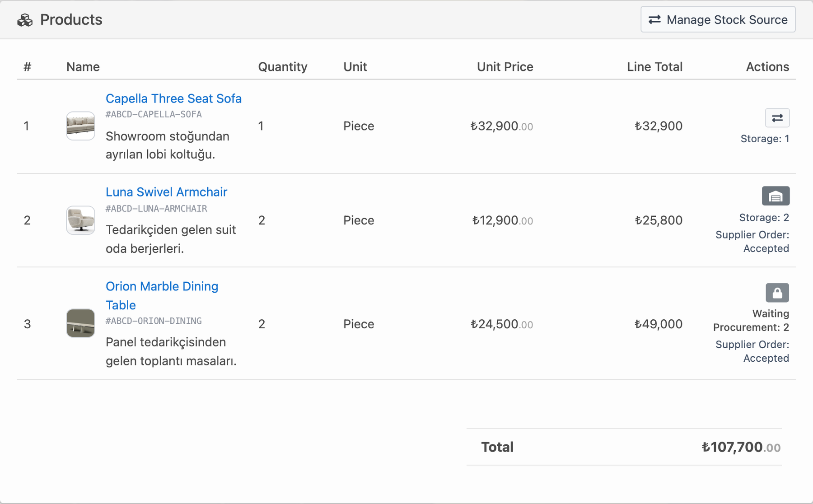The height and width of the screenshot is (504, 813).
Task: Click the Quantity column header
Action: point(283,67)
